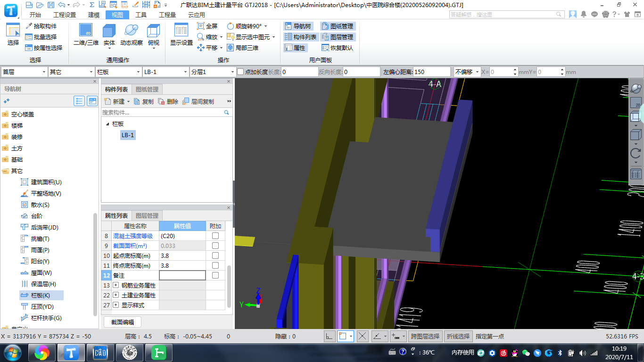Click the 新建 button in component list
Image resolution: width=644 pixels, height=362 pixels.
tap(117, 101)
